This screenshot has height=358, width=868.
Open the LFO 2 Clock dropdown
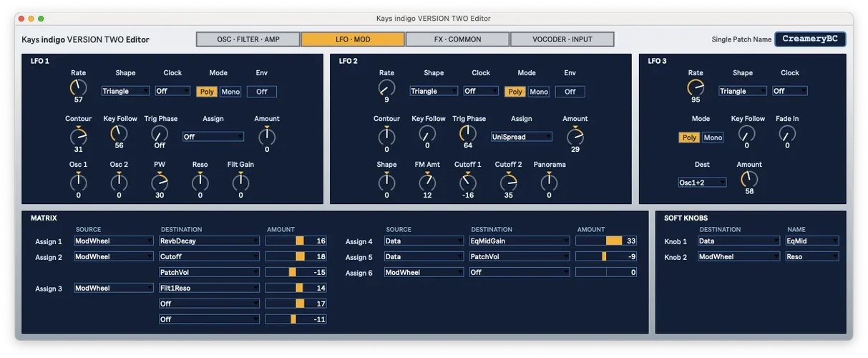(x=481, y=91)
